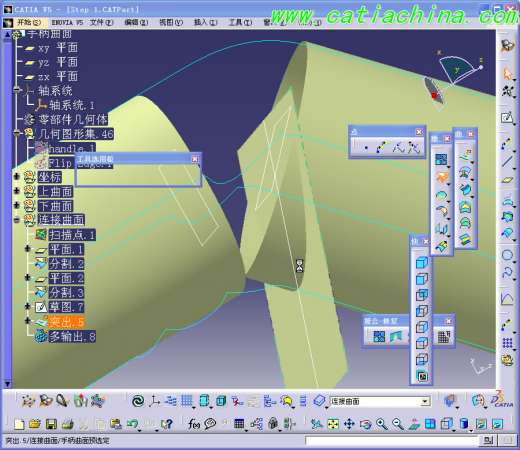Select 分割.3 in the tree
Image resolution: width=520 pixels, height=450 pixels.
[x=66, y=292]
